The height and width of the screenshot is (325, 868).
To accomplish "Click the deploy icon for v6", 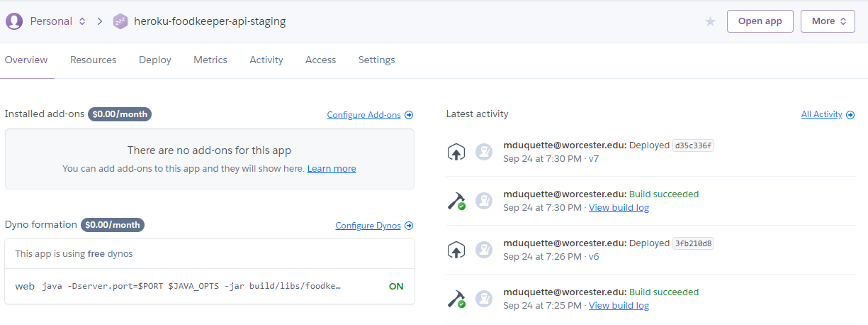I will point(456,250).
